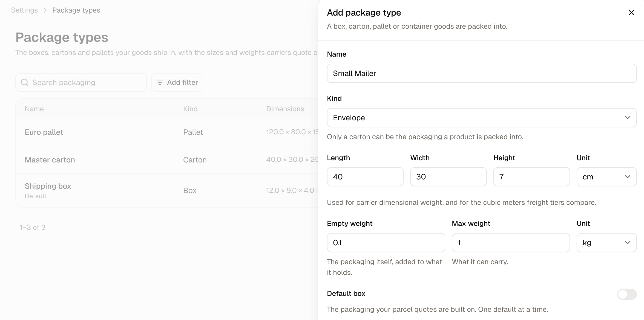Click the breadcrumb chevron separator

pos(45,10)
